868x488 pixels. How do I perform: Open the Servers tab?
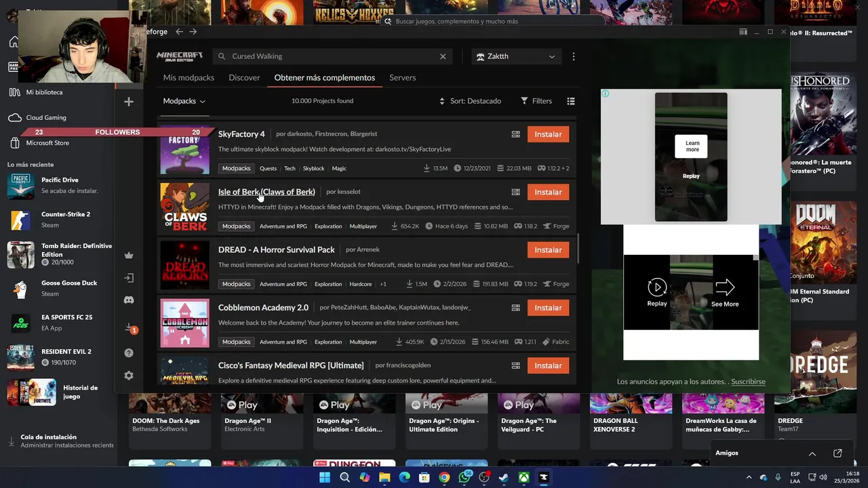point(402,77)
